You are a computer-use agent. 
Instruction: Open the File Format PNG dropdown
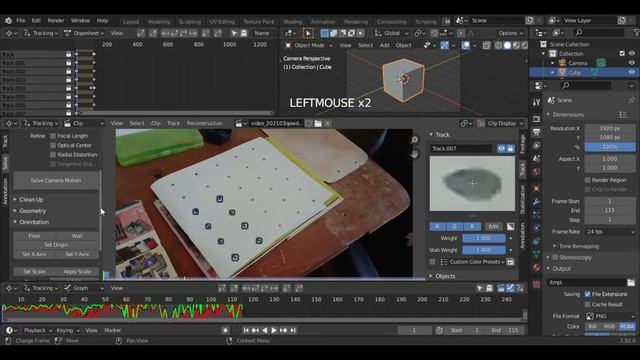coord(610,316)
